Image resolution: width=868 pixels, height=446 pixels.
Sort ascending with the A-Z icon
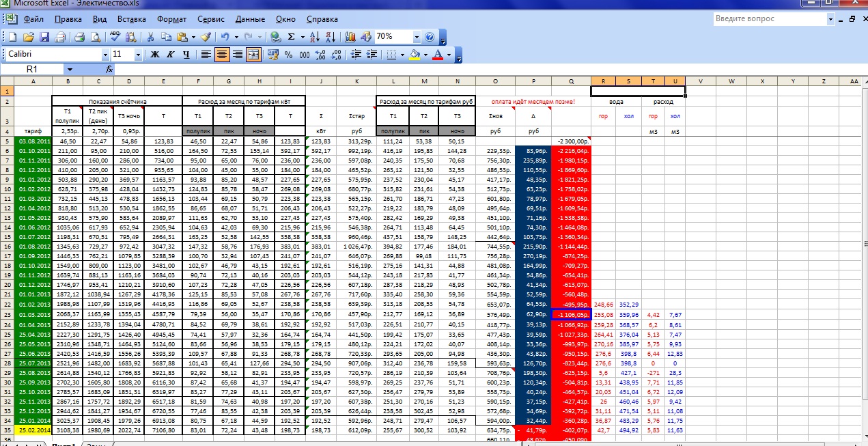[x=314, y=37]
